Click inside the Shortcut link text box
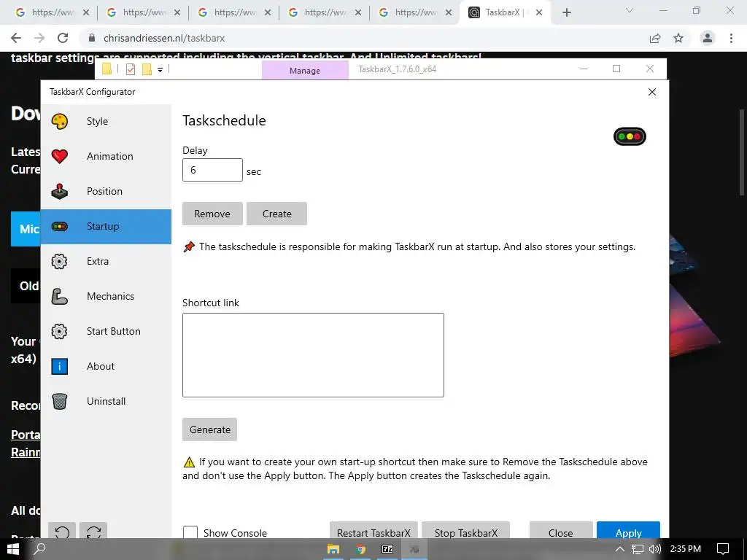This screenshot has width=747, height=560. point(313,355)
